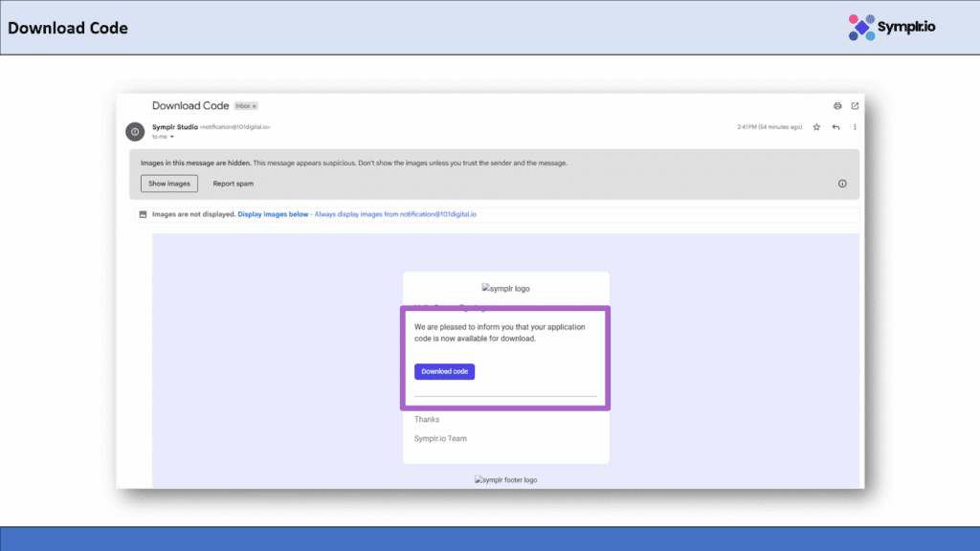Click the image icon beside 'Images are not displayed'
The height and width of the screenshot is (551, 980).
coord(143,214)
